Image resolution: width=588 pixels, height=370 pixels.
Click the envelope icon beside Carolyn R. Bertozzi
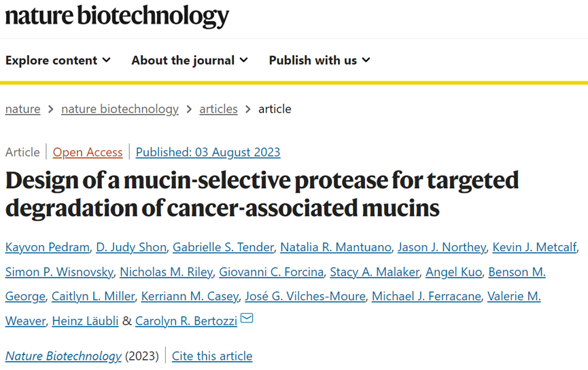point(247,318)
